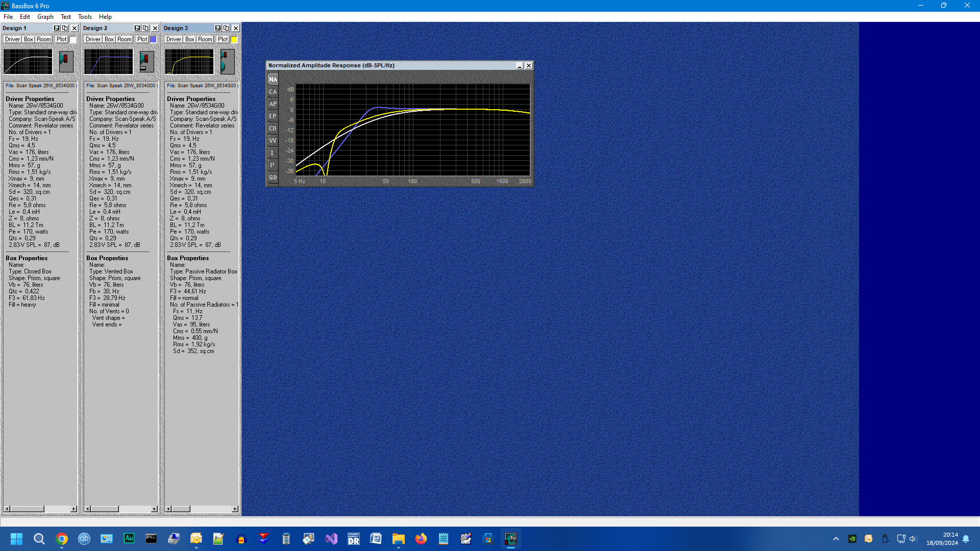The width and height of the screenshot is (980, 551).
Task: Click the Box button in Design 3
Action: pyautogui.click(x=190, y=39)
